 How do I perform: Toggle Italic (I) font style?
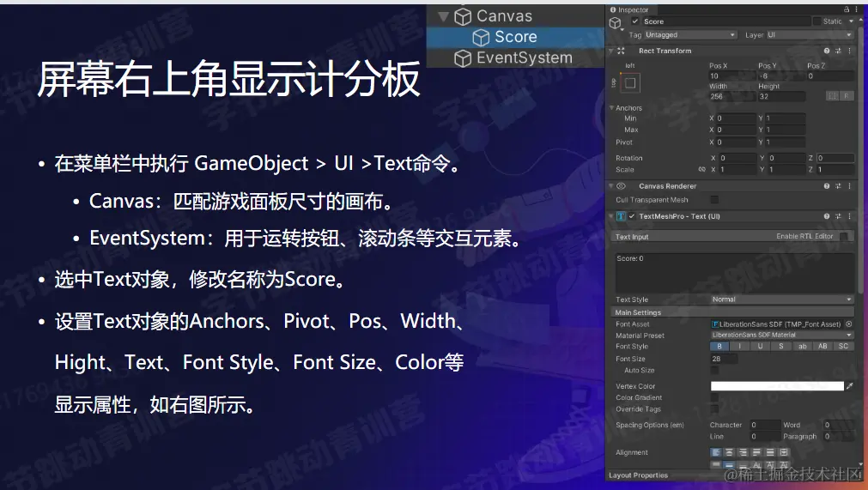pos(739,346)
